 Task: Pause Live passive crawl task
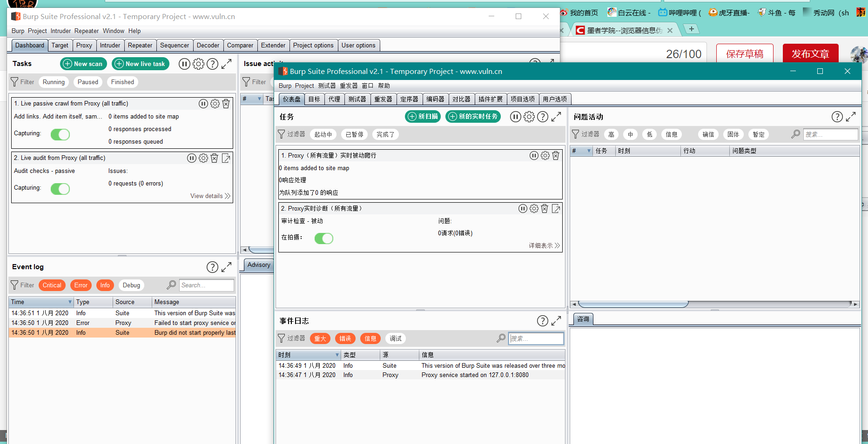pos(203,104)
